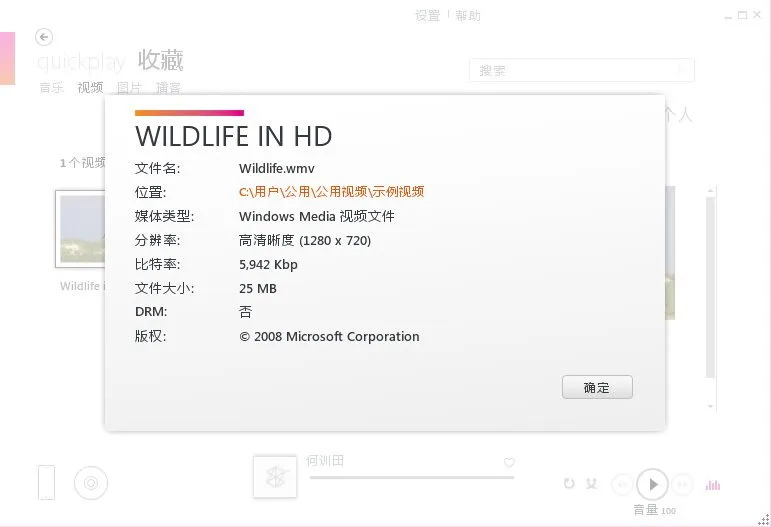Focus the 搜索 search field

tap(582, 70)
